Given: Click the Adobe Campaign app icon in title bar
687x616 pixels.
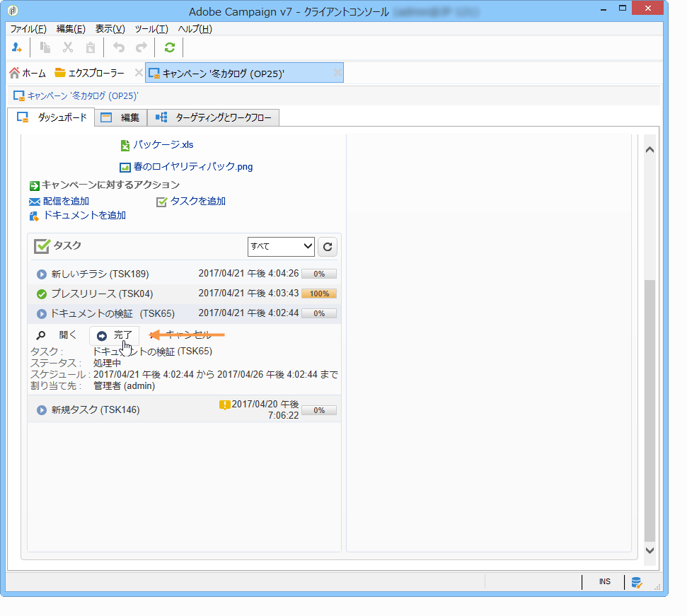Looking at the screenshot, I should (13, 10).
